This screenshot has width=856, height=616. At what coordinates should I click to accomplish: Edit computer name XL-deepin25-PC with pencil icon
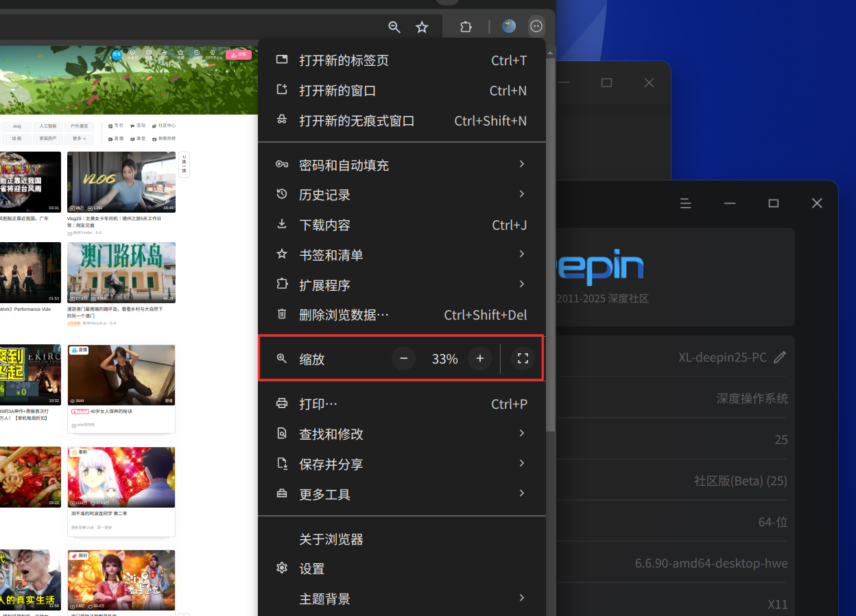[x=779, y=357]
